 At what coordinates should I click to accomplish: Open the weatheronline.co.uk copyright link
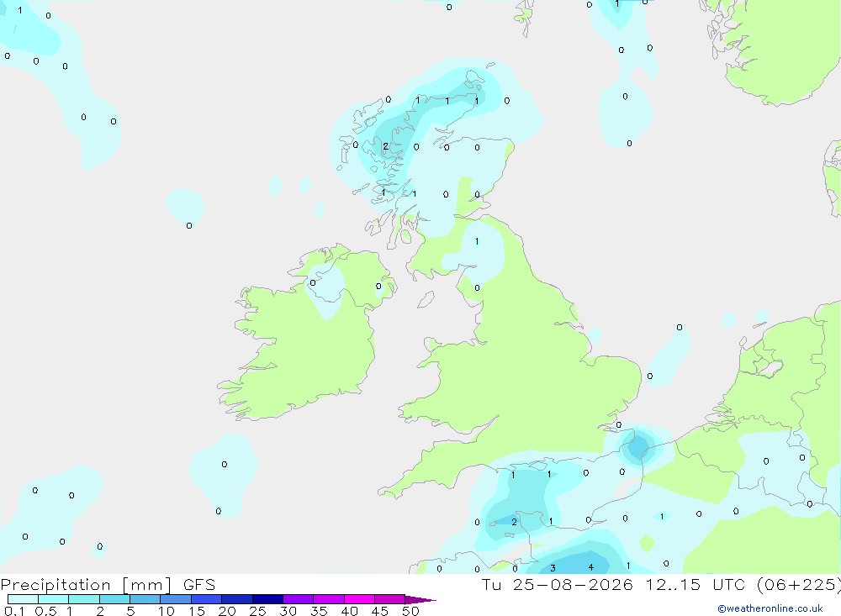[770, 608]
